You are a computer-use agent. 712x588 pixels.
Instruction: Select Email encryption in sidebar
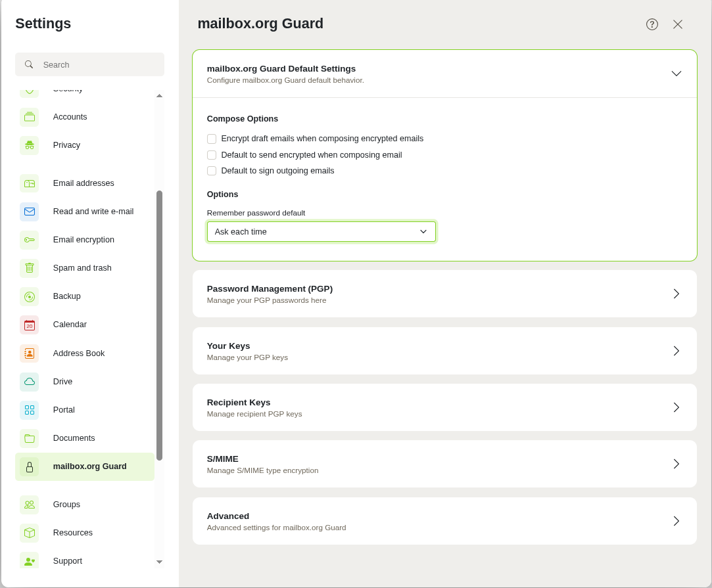point(85,240)
